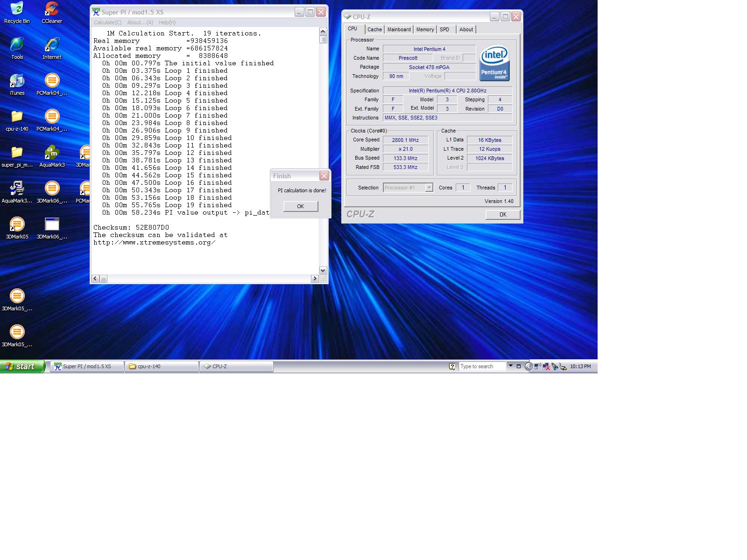Click the help question mark icon in taskbar
This screenshot has height=560, width=747.
tap(452, 366)
